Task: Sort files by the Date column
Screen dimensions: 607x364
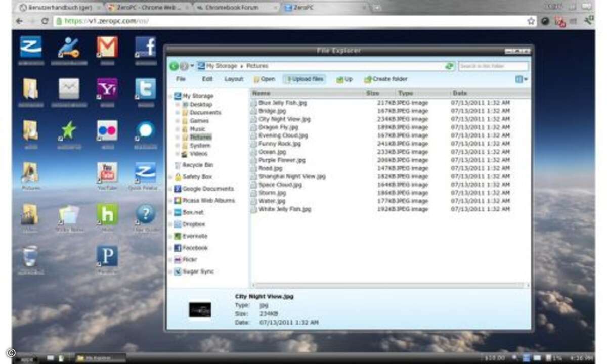Action: pos(490,94)
